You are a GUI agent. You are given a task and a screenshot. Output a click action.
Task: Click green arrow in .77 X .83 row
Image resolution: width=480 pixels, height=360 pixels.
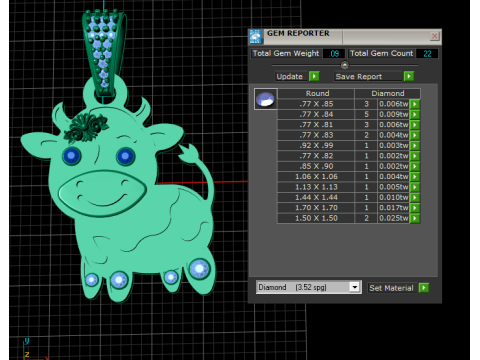click(x=415, y=135)
